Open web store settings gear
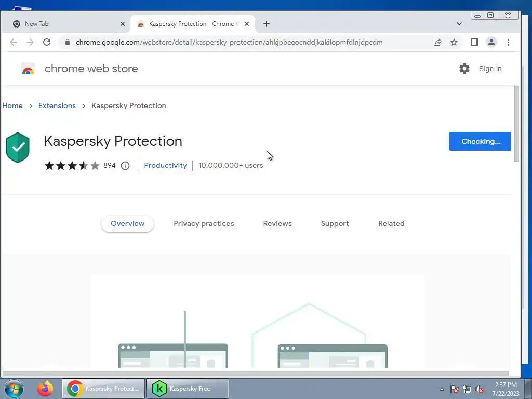The image size is (532, 399). [x=464, y=69]
